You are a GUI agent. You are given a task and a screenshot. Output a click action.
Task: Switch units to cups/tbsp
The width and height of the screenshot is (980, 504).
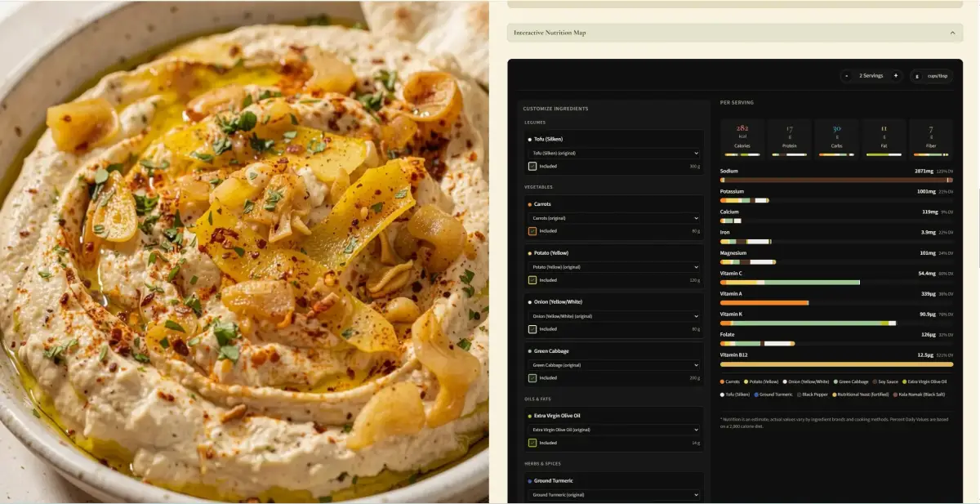point(938,76)
